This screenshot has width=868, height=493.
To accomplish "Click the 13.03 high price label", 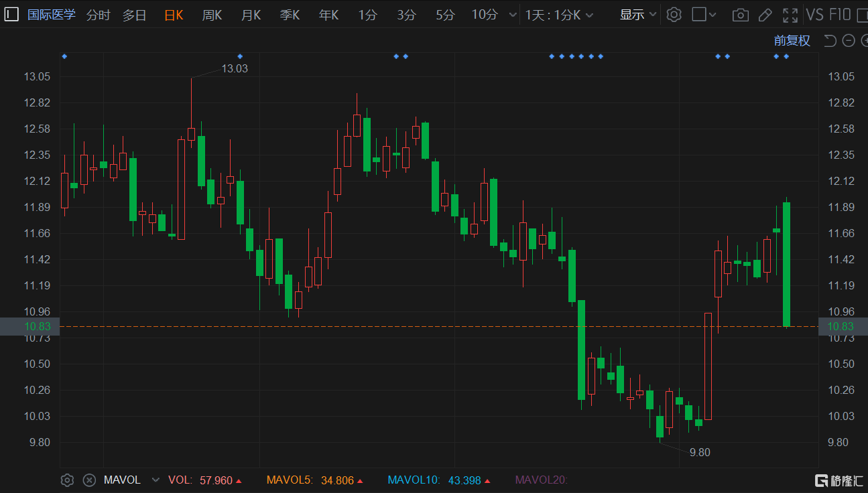I will coord(235,68).
